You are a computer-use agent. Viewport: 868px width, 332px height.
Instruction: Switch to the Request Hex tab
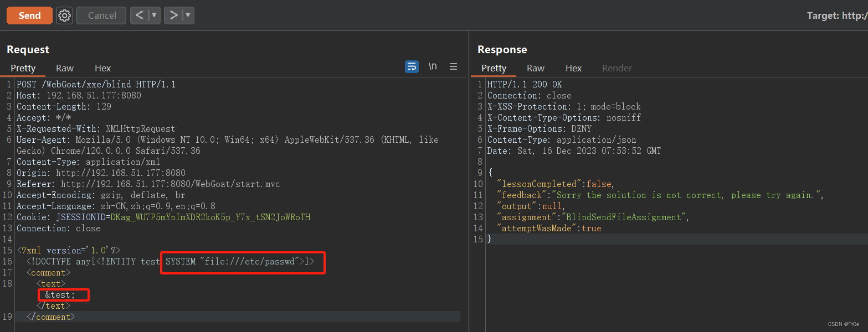pos(103,68)
